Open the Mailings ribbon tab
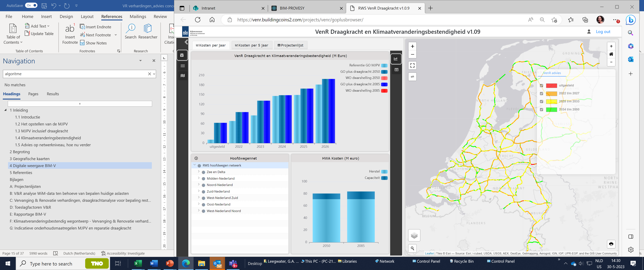The height and width of the screenshot is (270, 644). tap(138, 16)
